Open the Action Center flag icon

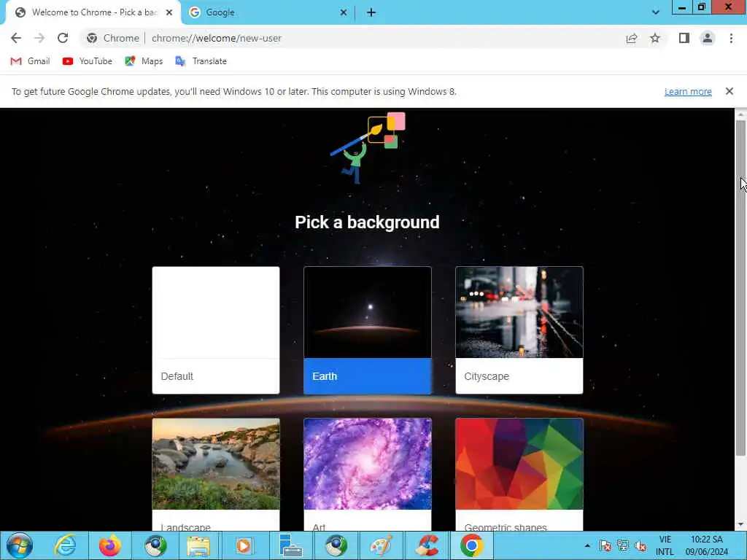tap(605, 545)
